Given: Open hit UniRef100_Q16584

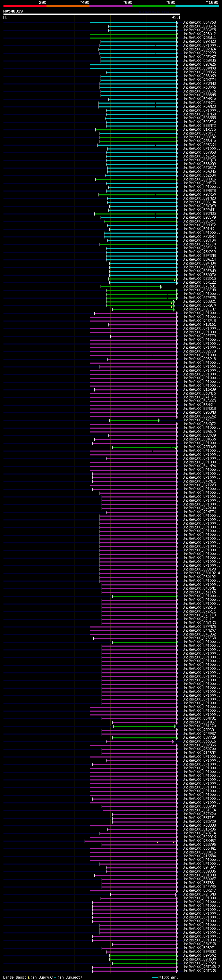Looking at the screenshot, I should [x=199, y=856].
